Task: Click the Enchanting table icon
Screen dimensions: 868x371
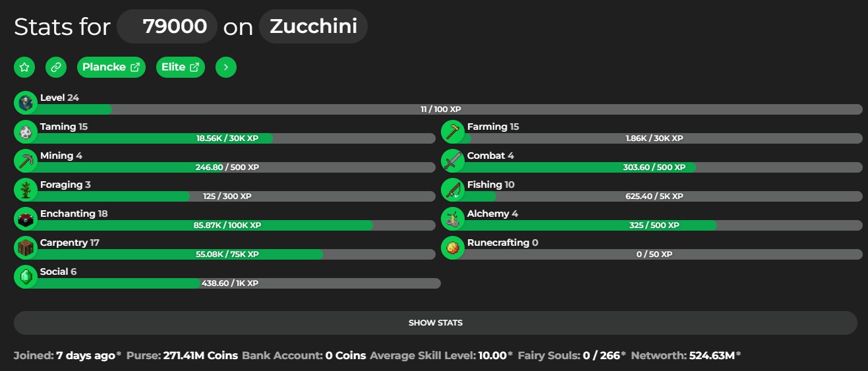Action: pyautogui.click(x=26, y=219)
